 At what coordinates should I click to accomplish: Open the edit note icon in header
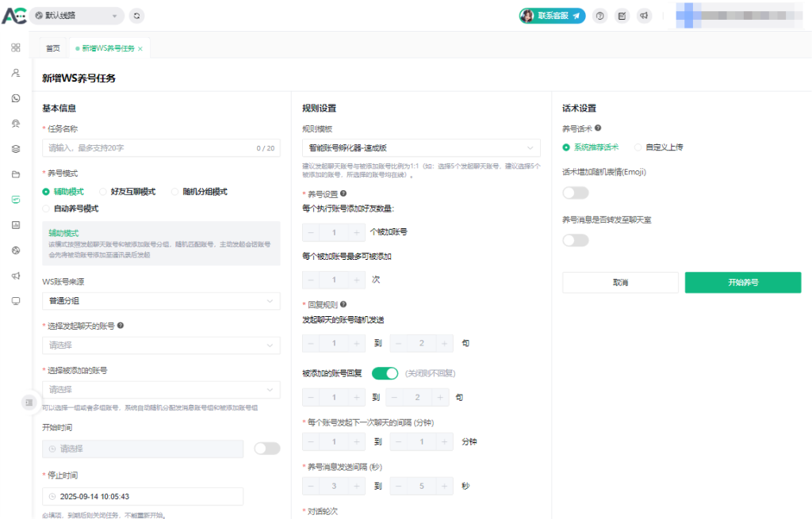pos(622,16)
